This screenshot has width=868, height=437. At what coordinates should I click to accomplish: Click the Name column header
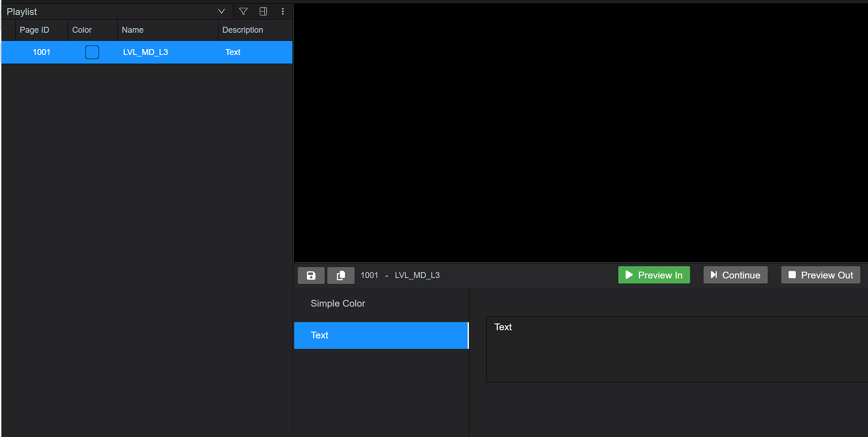click(133, 30)
